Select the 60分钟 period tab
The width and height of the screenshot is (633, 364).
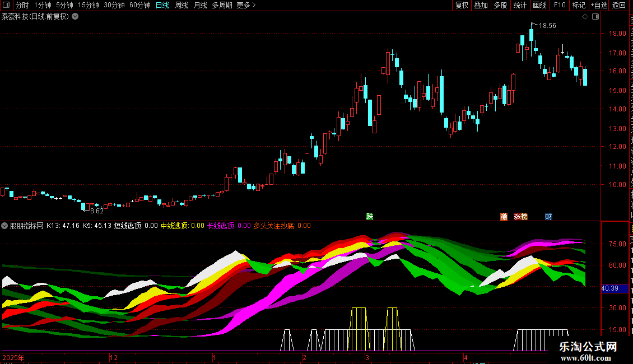pos(140,5)
